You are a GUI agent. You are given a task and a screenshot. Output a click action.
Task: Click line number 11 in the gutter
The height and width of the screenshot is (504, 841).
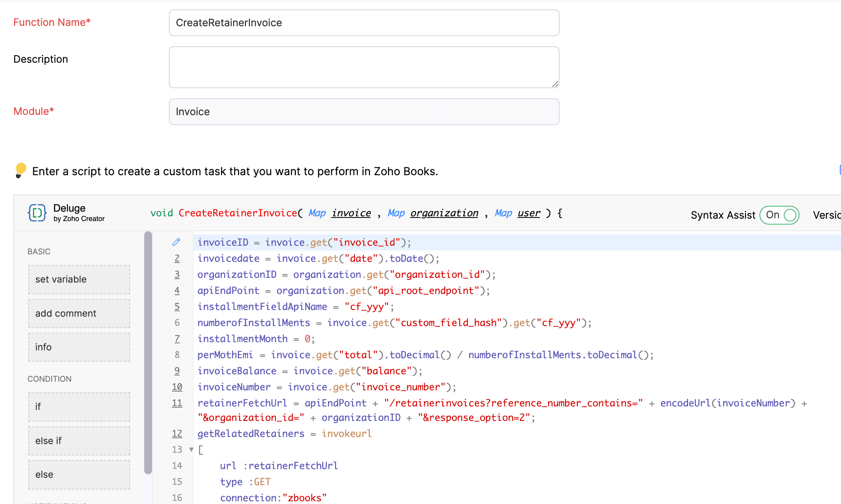coord(177,403)
